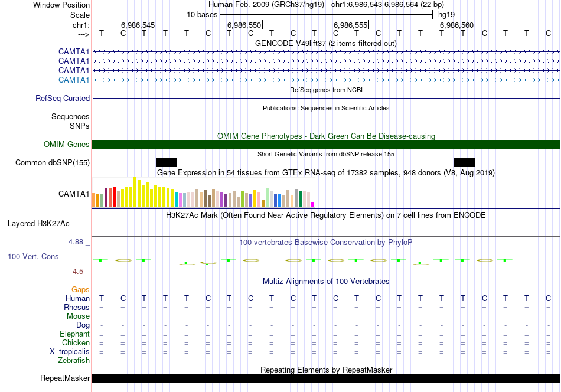Open 100 vertebrates Basewise Conservation by PhyloP title

click(x=326, y=243)
